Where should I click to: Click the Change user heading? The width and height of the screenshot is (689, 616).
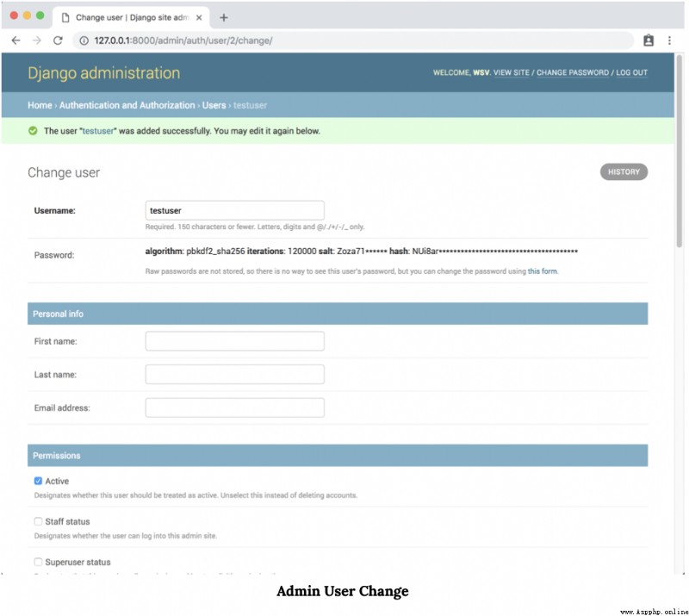pyautogui.click(x=64, y=172)
